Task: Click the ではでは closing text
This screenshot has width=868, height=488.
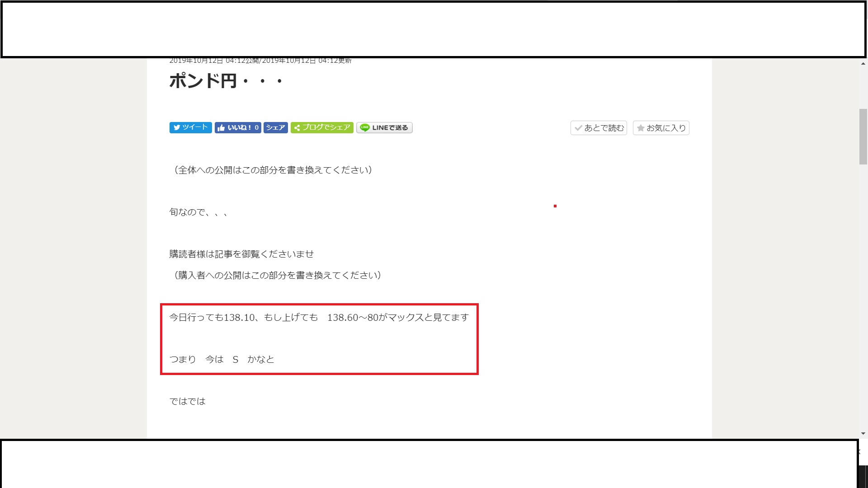Action: pyautogui.click(x=187, y=401)
